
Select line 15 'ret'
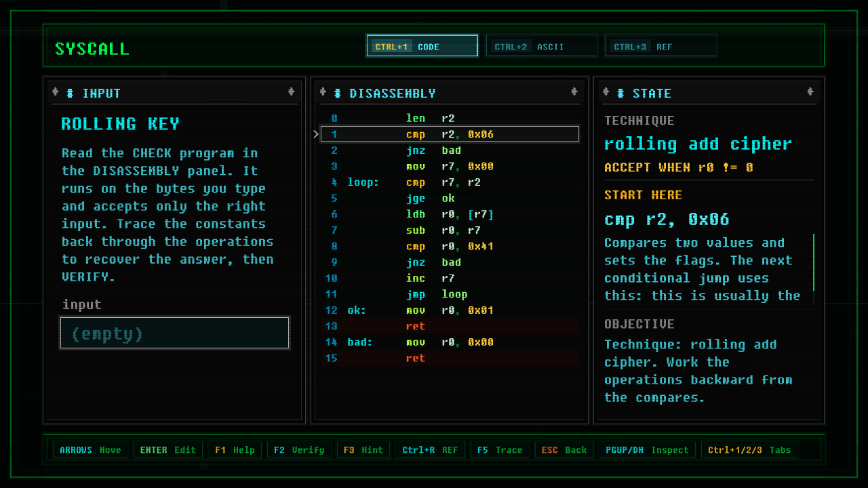pyautogui.click(x=450, y=358)
